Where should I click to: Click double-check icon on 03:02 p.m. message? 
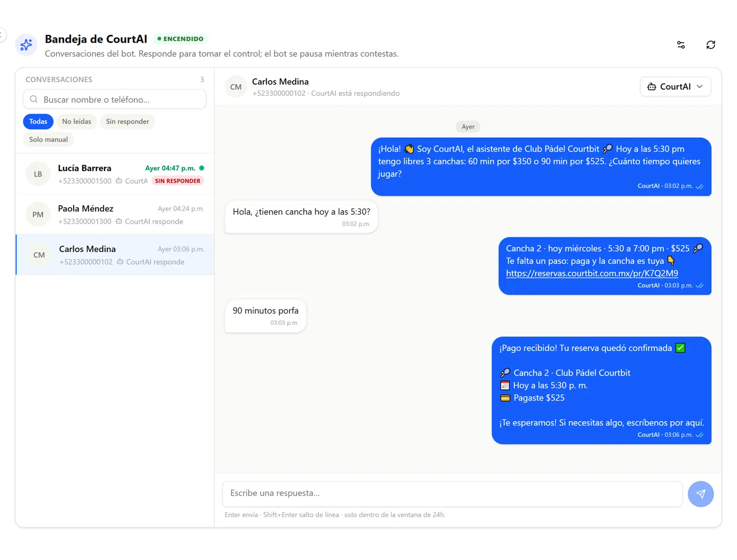[700, 186]
